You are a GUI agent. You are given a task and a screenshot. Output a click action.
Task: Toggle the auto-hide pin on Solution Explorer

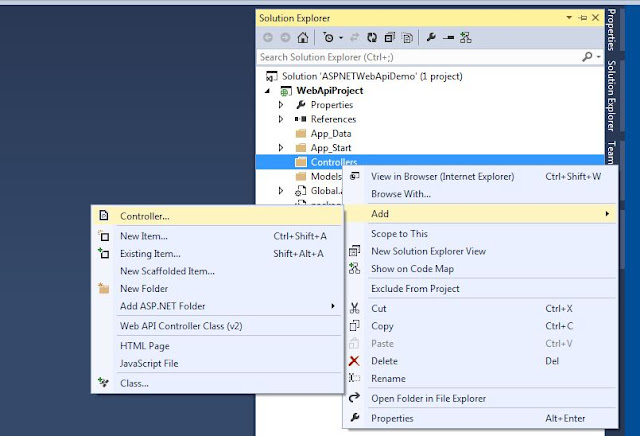583,18
